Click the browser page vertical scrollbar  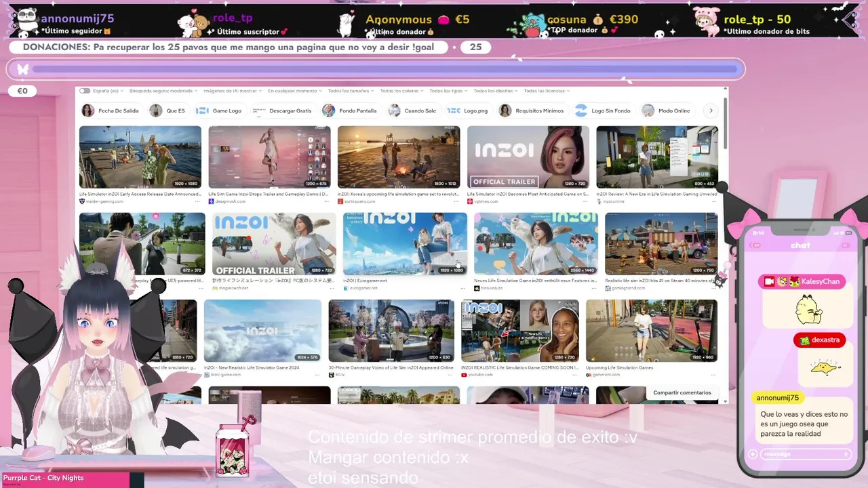[726, 122]
